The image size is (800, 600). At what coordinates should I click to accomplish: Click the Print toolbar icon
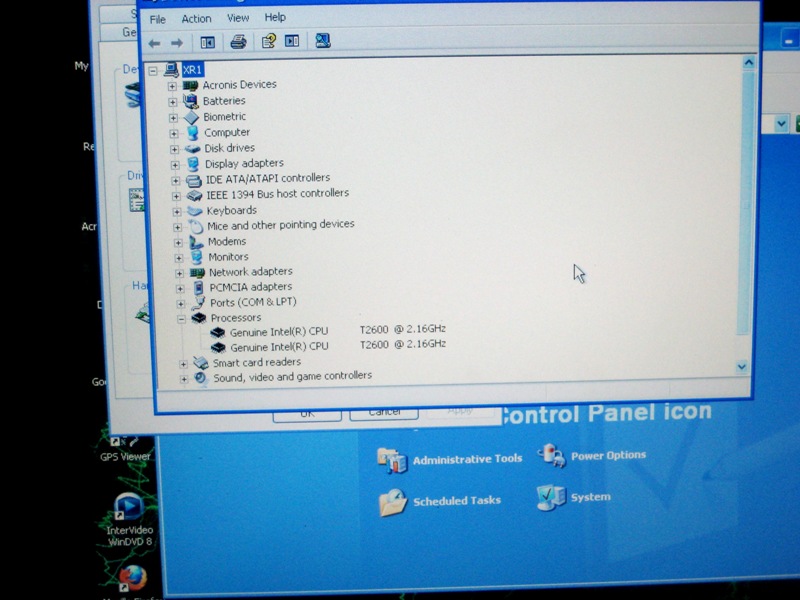pyautogui.click(x=238, y=42)
